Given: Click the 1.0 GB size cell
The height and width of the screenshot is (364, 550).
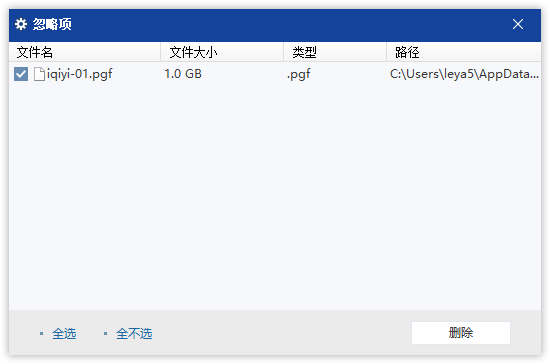Looking at the screenshot, I should (x=183, y=74).
